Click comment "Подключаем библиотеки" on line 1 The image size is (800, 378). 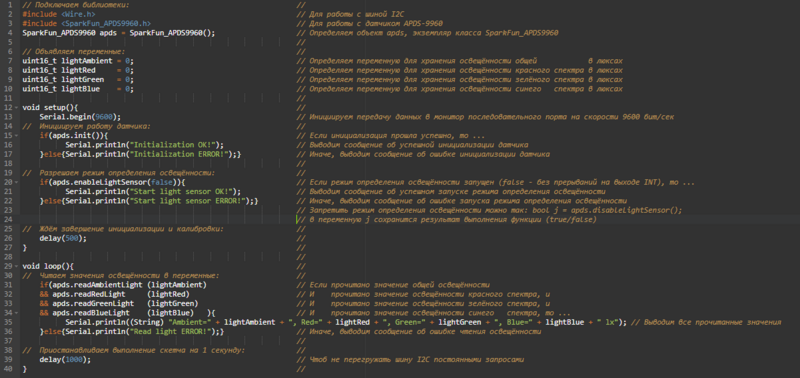tap(76, 5)
